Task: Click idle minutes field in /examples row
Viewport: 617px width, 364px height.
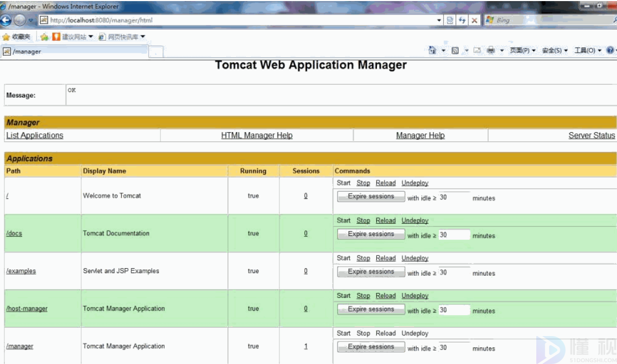Action: point(454,273)
